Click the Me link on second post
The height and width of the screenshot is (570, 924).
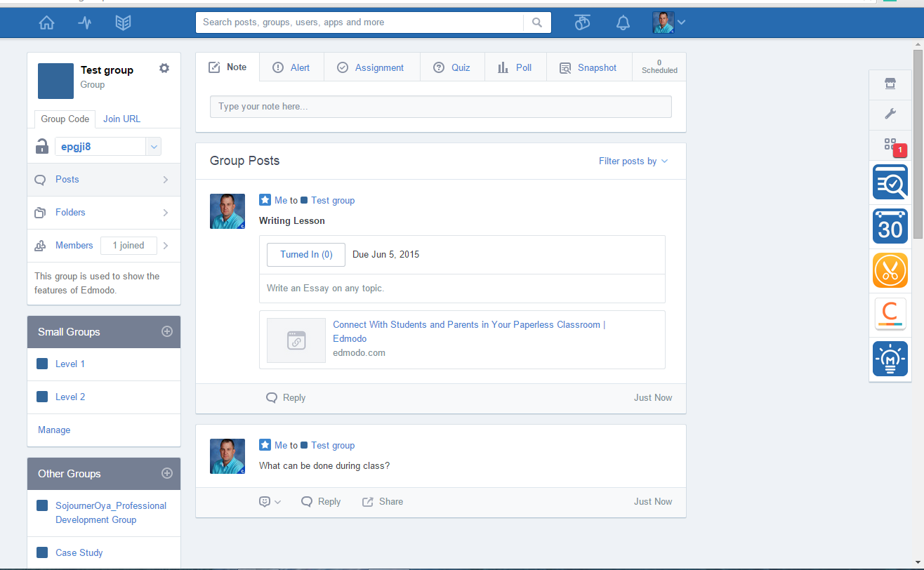click(281, 446)
